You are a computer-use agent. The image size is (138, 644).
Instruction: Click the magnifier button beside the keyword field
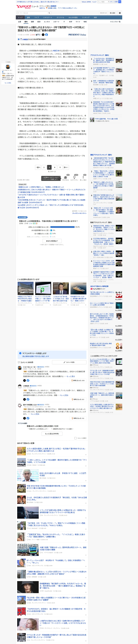[49, 13]
